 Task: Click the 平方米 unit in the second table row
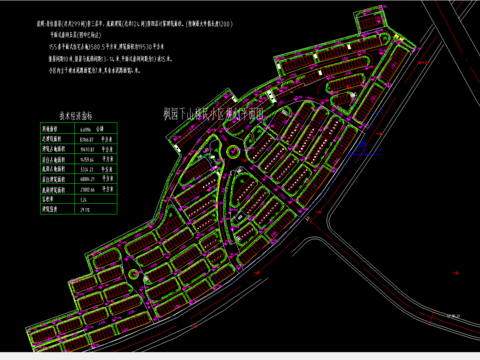(x=107, y=139)
